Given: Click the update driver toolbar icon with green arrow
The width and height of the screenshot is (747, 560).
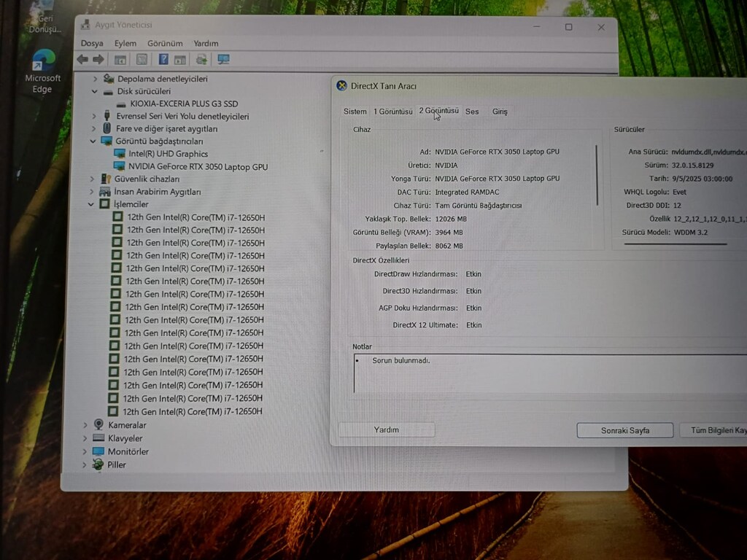Looking at the screenshot, I should 201,60.
